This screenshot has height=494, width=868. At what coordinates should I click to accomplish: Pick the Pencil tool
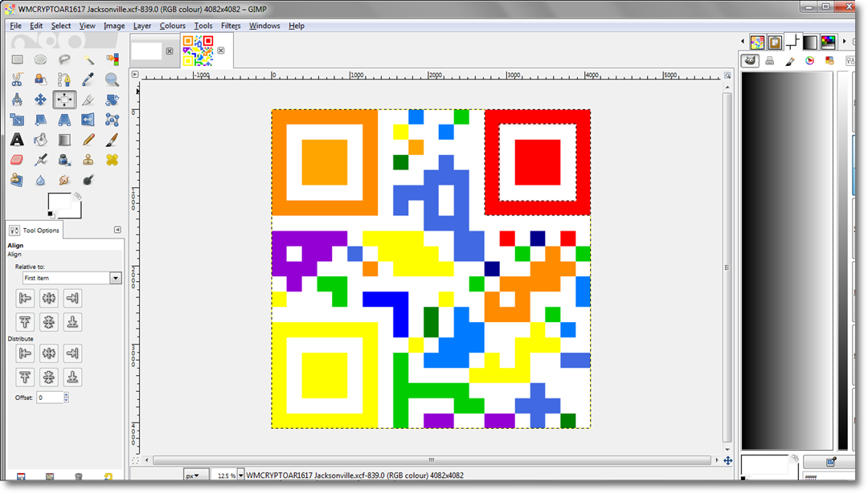[x=88, y=140]
